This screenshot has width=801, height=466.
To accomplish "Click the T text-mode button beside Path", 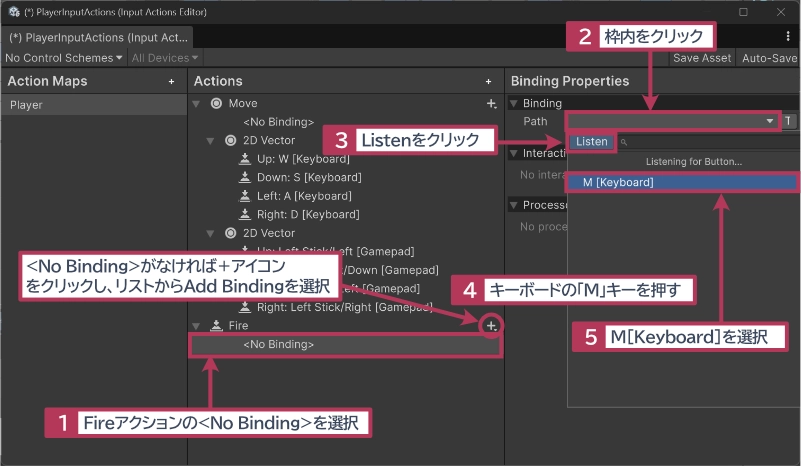I will click(789, 121).
